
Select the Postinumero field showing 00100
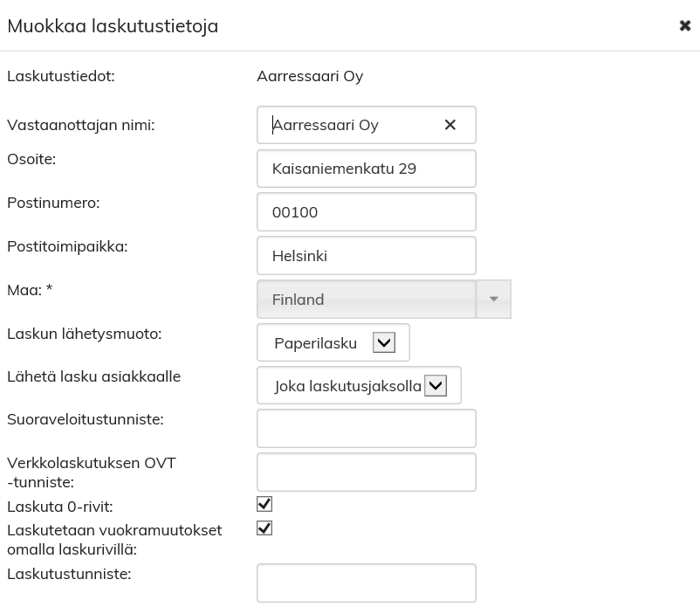tap(367, 212)
